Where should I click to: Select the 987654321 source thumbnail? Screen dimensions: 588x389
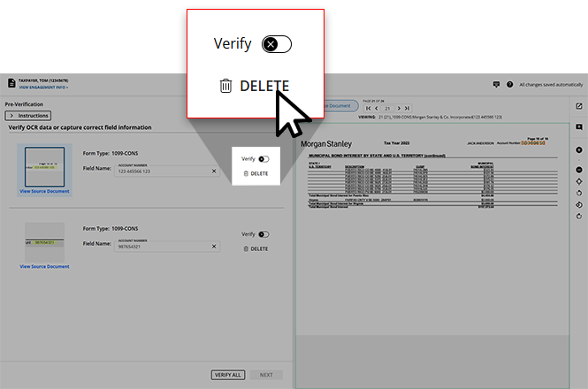click(x=44, y=242)
